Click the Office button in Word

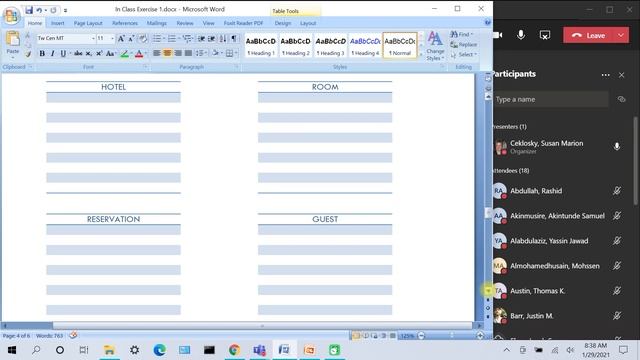(x=11, y=15)
